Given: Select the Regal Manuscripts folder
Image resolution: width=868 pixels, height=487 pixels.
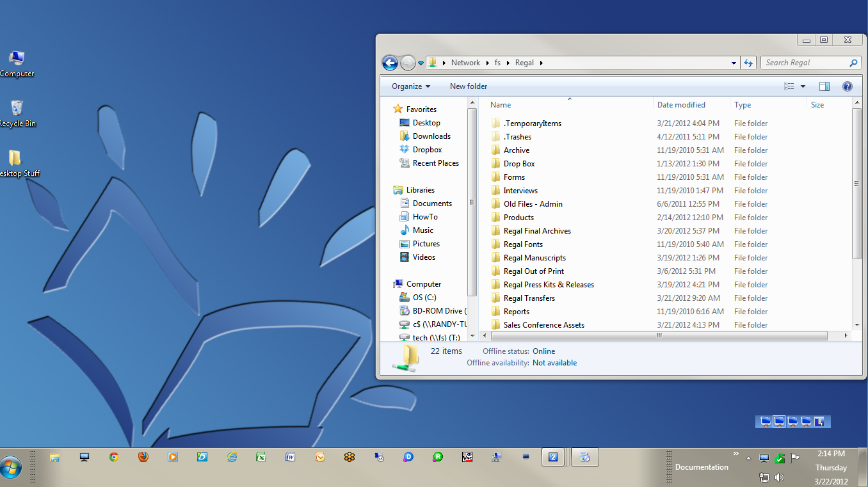Looking at the screenshot, I should (x=534, y=258).
